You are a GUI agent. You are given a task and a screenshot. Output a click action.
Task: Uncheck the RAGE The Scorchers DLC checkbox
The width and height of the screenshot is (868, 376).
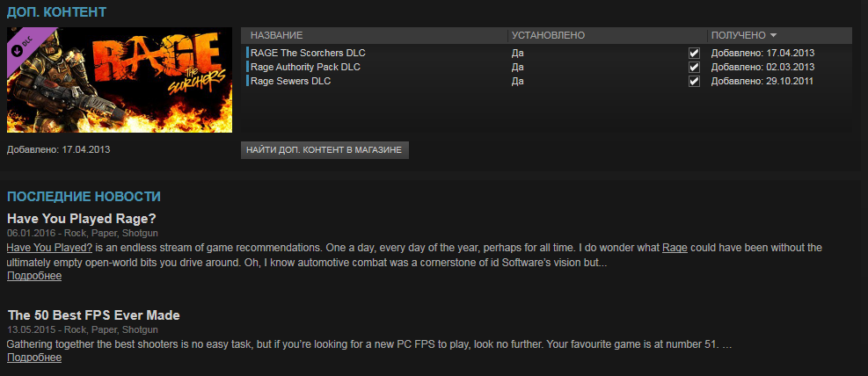coord(694,53)
